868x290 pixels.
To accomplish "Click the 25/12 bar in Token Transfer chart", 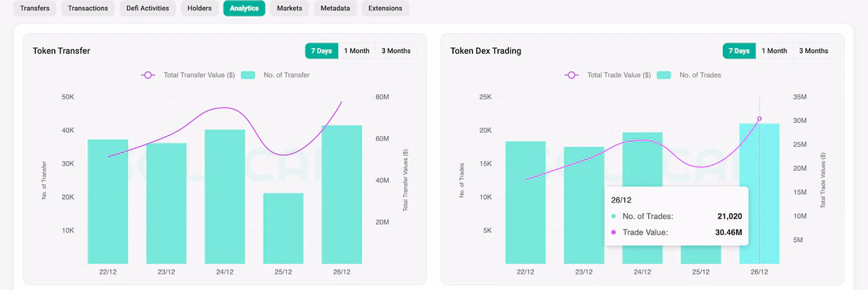I will coord(283,228).
